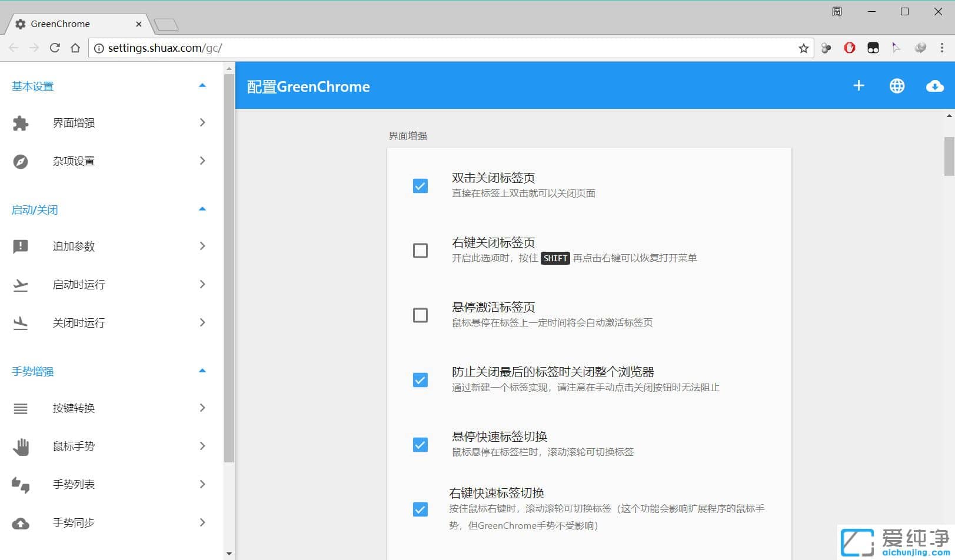Open the 追加参数 menu item
The width and height of the screenshot is (955, 560).
click(x=112, y=246)
